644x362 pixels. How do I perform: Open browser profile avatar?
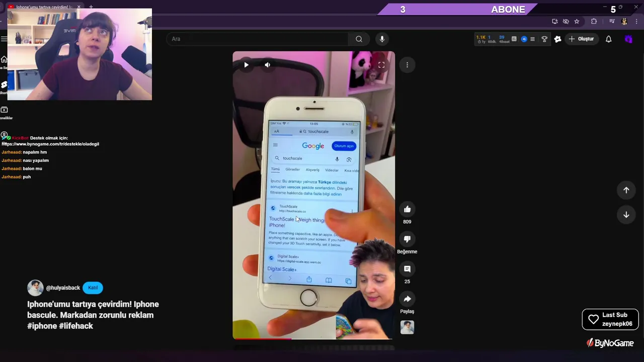click(624, 21)
